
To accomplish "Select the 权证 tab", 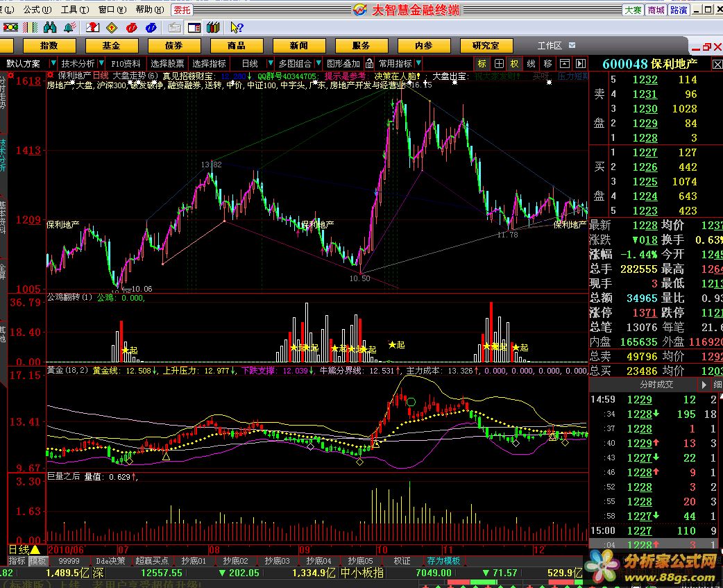I will (402, 561).
